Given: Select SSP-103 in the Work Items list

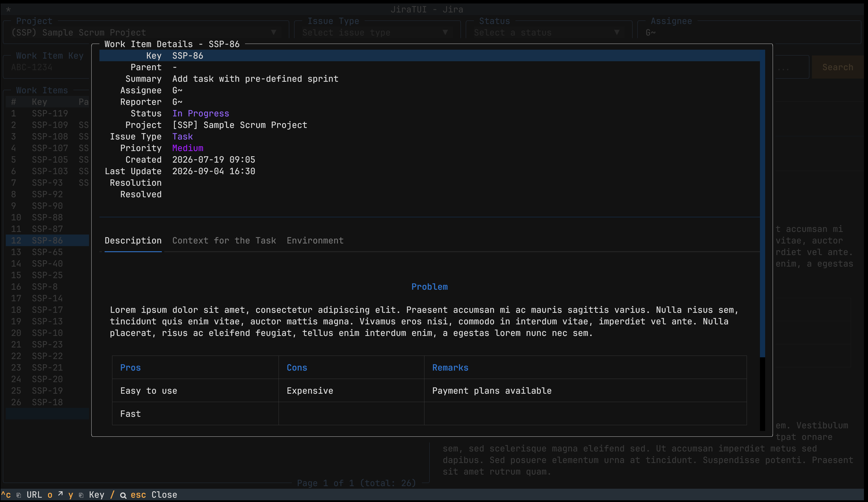Looking at the screenshot, I should coord(48,171).
